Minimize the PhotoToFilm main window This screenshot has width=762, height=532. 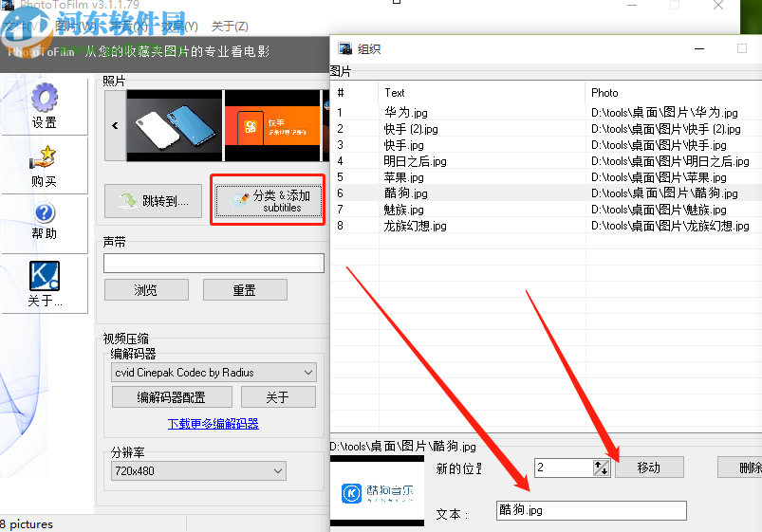pos(632,5)
